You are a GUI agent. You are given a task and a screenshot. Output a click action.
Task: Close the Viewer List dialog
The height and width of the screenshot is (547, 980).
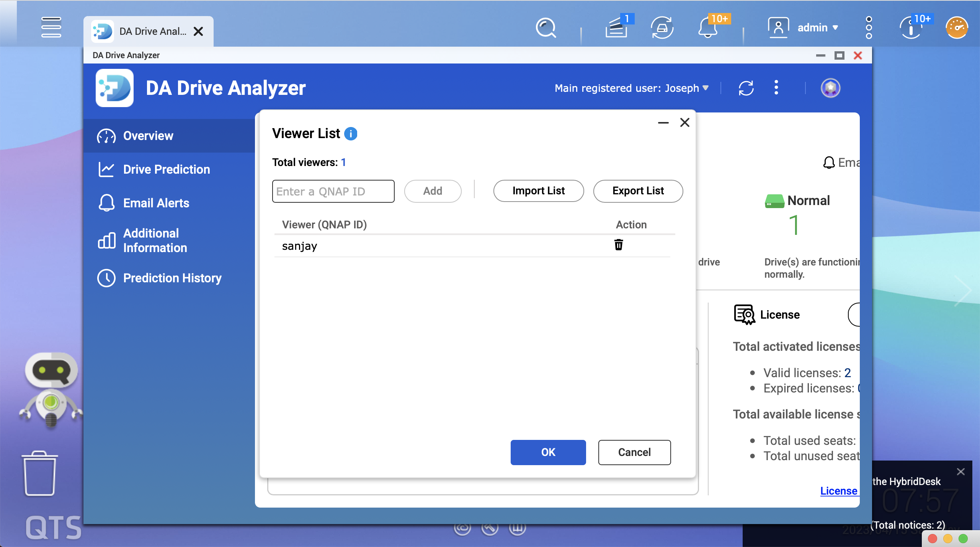click(685, 122)
